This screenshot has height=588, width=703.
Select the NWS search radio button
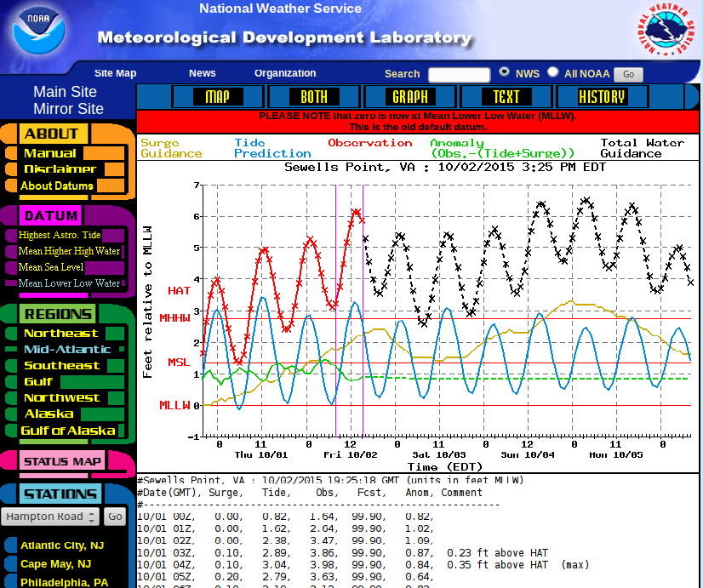tap(505, 72)
